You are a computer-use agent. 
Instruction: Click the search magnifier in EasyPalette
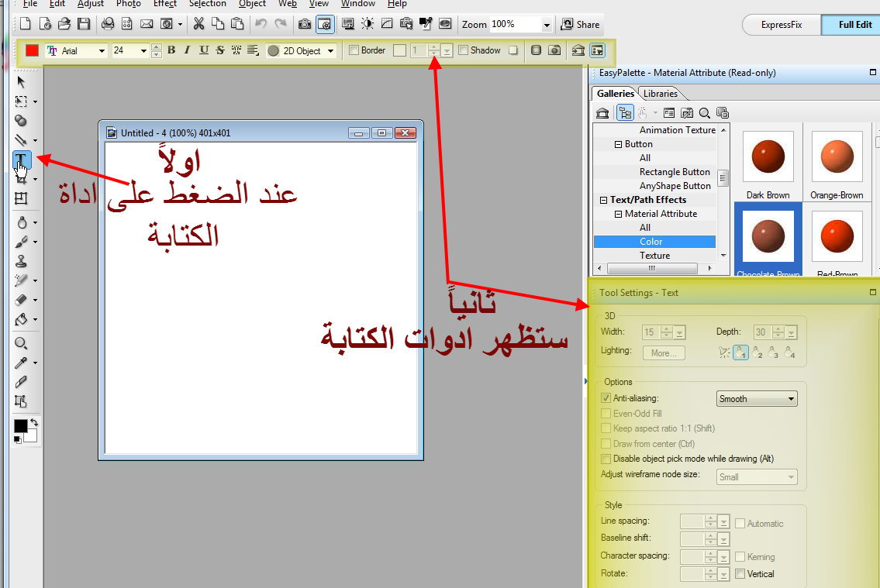(704, 113)
